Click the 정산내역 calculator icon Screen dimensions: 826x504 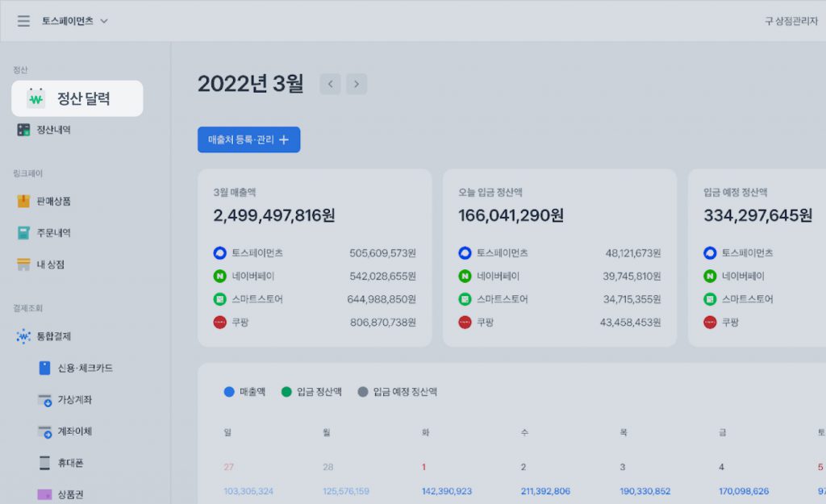pos(23,130)
